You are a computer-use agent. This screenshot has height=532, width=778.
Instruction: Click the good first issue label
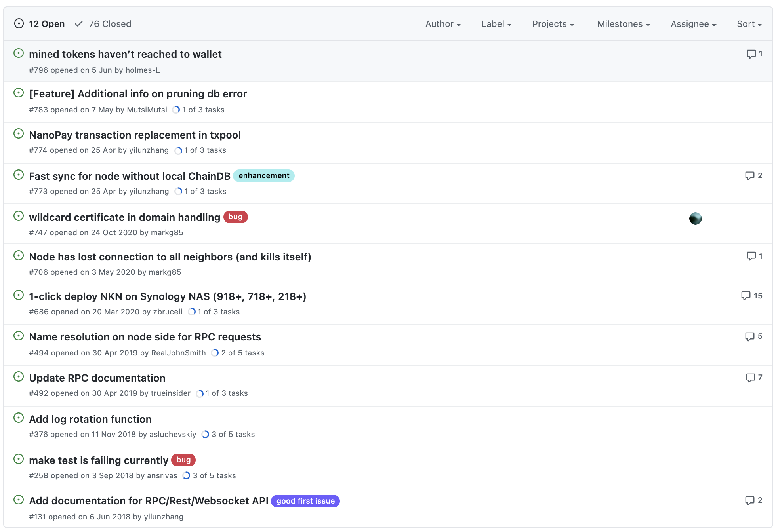[305, 501]
